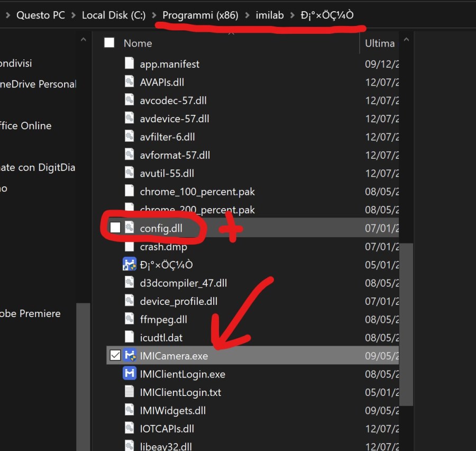Sort by the Ultima modifica column header
Image resolution: width=476 pixels, height=451 pixels.
380,43
